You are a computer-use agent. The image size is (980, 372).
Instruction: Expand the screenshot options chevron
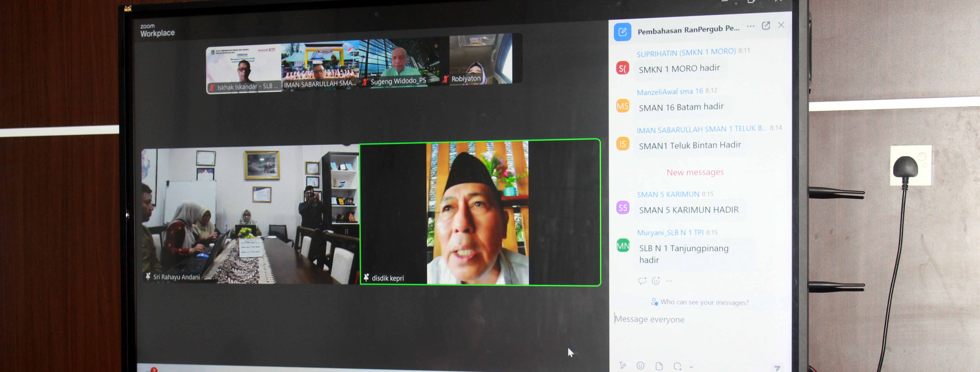pyautogui.click(x=691, y=367)
